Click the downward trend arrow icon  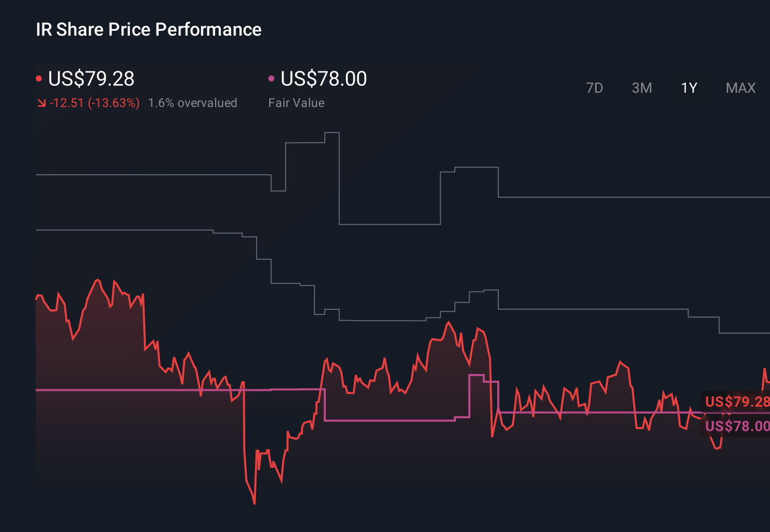42,103
